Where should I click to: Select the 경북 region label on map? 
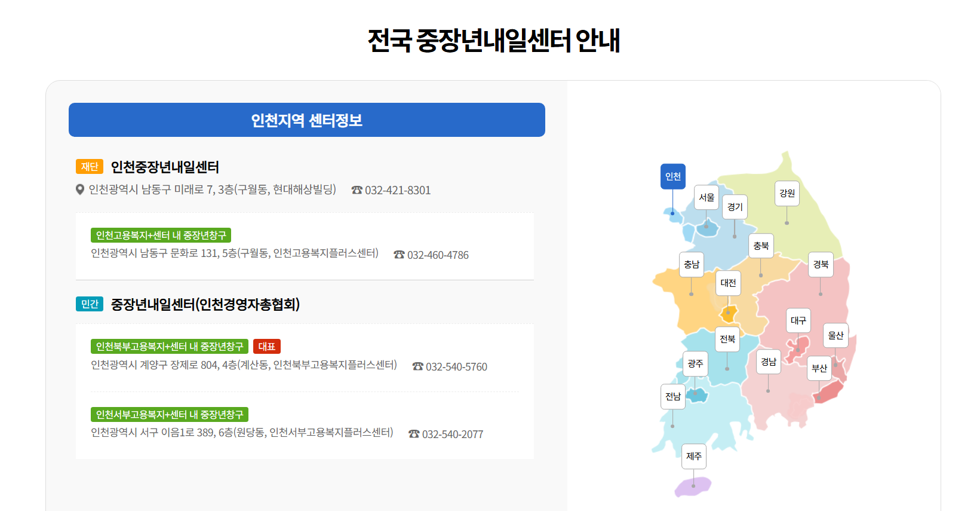coord(821,264)
